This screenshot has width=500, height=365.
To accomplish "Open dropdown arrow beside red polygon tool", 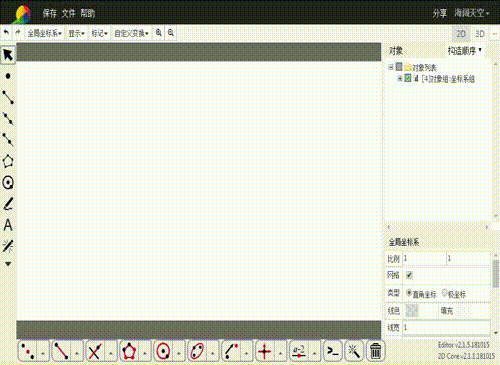I will (x=145, y=352).
